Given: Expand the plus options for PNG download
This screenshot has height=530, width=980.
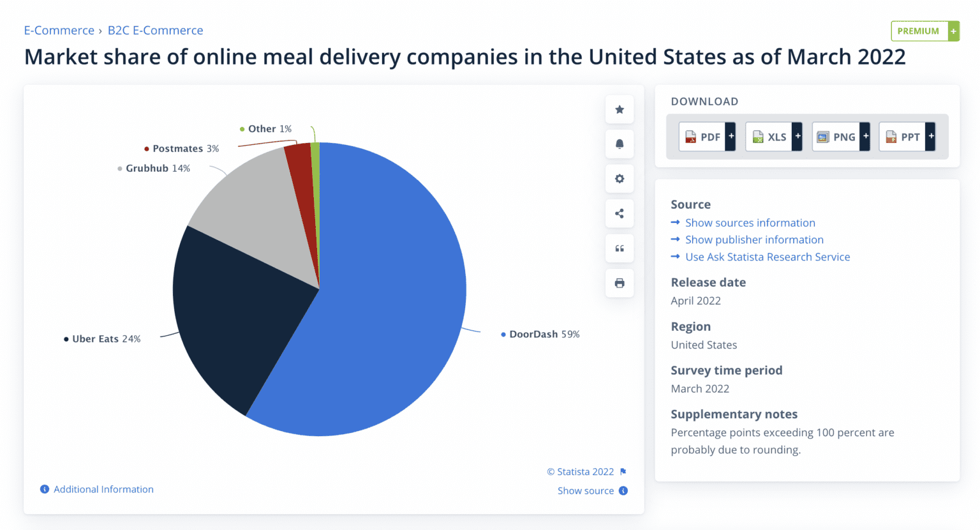Looking at the screenshot, I should pos(865,137).
